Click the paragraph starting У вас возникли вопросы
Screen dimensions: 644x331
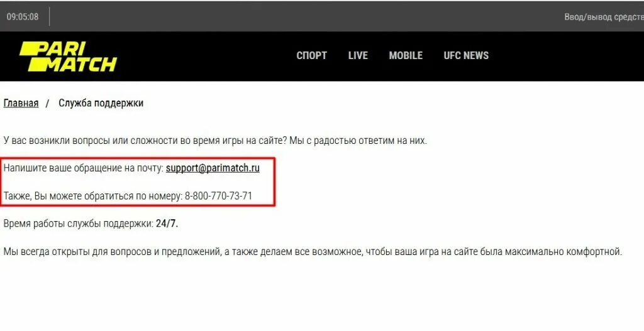[215, 141]
